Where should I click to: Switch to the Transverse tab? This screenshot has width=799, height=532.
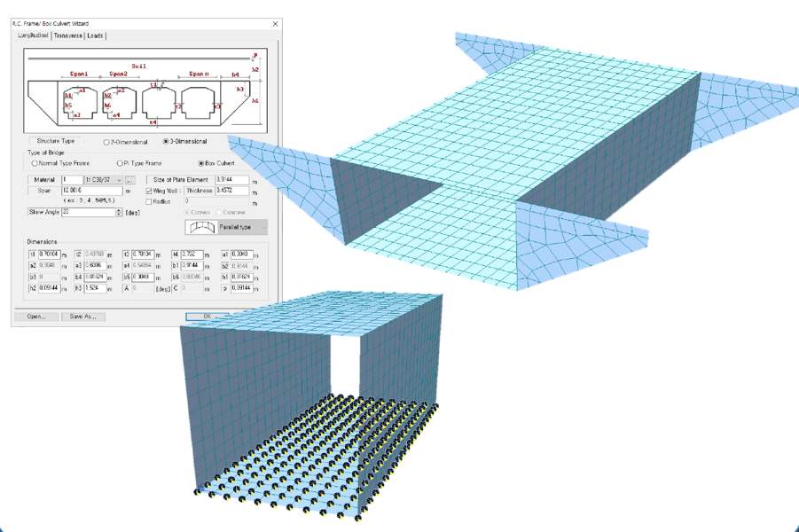[67, 35]
